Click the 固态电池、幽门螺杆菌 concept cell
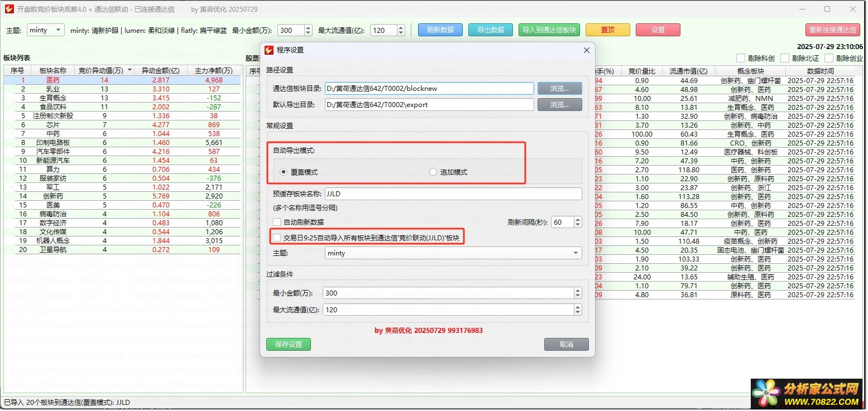 750,250
